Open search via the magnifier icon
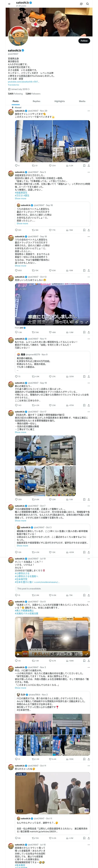98x868 pixels. tap(88, 4)
